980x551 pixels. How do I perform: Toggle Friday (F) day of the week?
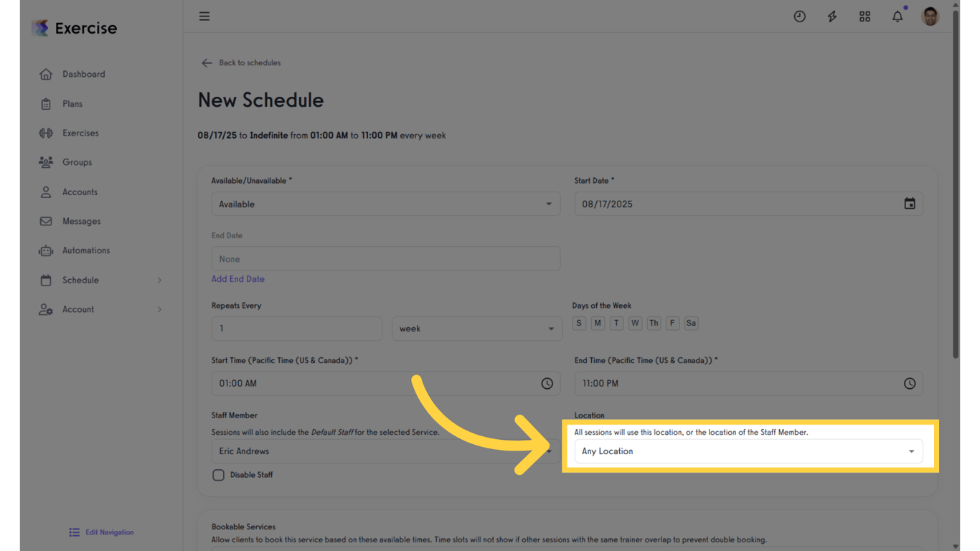pyautogui.click(x=672, y=323)
